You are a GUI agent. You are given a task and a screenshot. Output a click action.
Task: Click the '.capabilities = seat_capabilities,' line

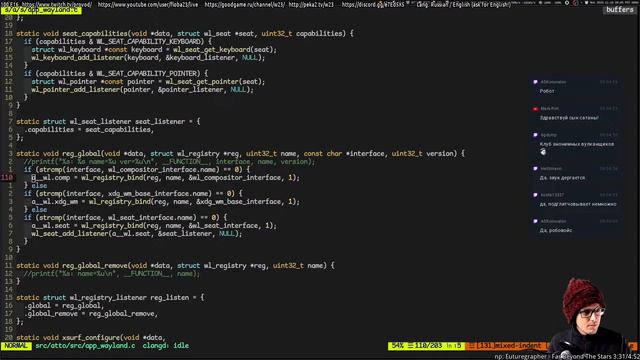[89, 129]
